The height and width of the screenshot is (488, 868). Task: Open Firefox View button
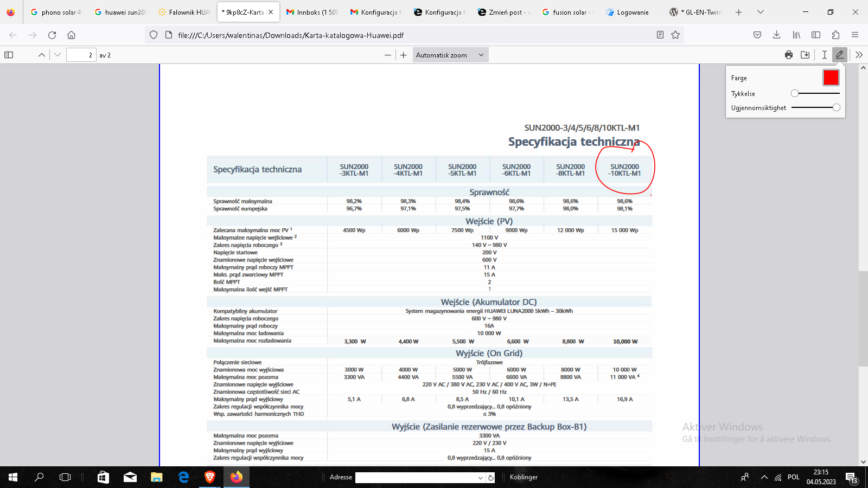(11, 12)
